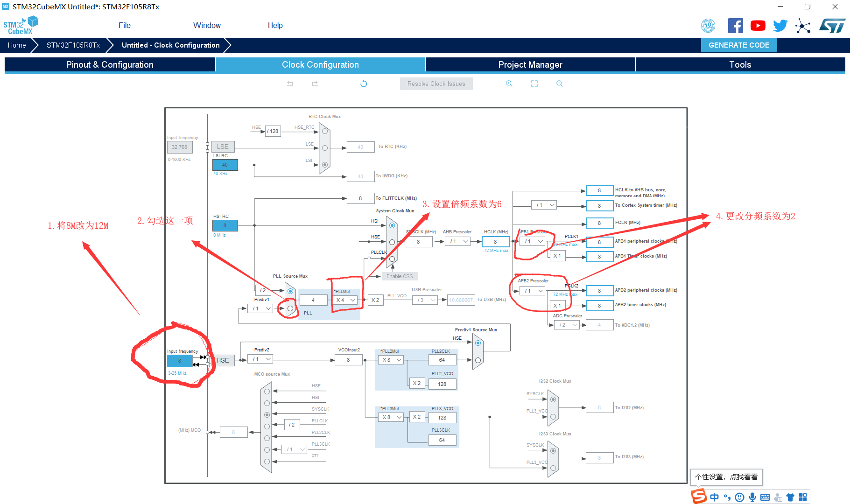Open the Twitter icon
This screenshot has height=504, width=850.
coord(780,26)
